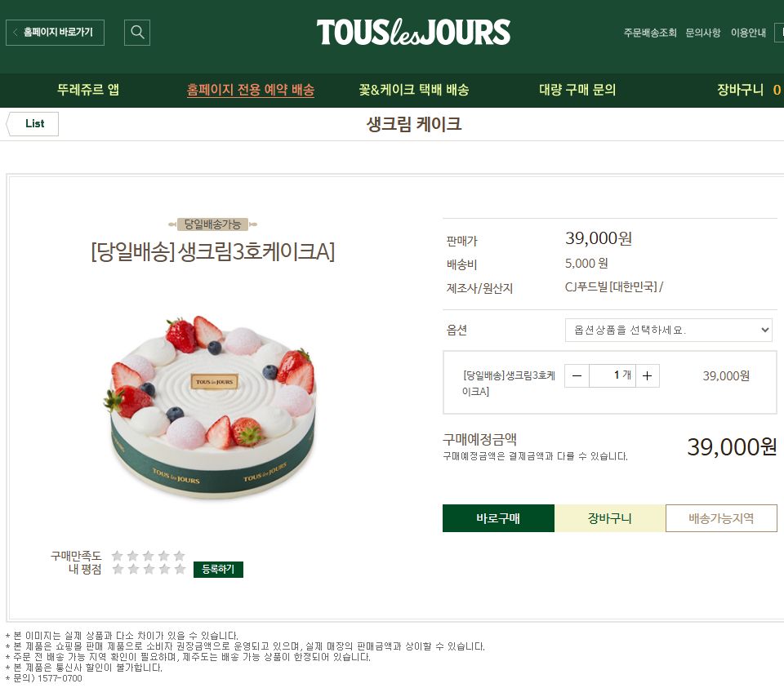Click the quantity input field
Image resolution: width=784 pixels, height=688 pixels.
coord(612,375)
